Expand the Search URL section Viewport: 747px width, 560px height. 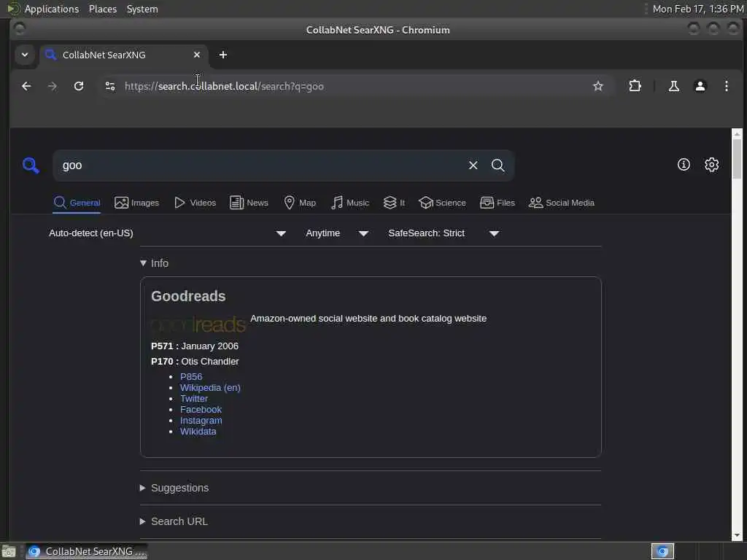pyautogui.click(x=174, y=521)
